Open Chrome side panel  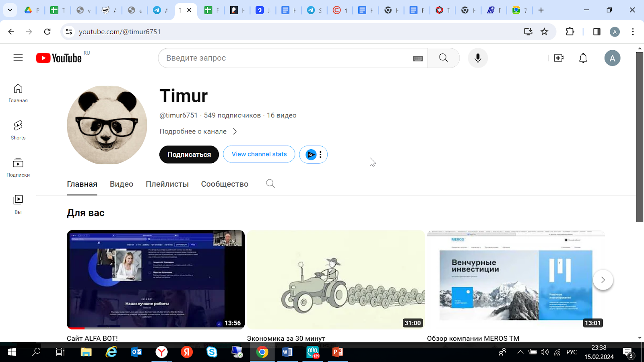click(x=597, y=32)
